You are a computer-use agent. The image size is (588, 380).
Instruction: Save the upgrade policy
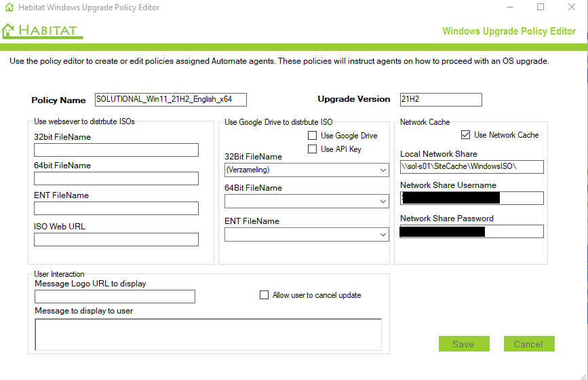point(464,343)
